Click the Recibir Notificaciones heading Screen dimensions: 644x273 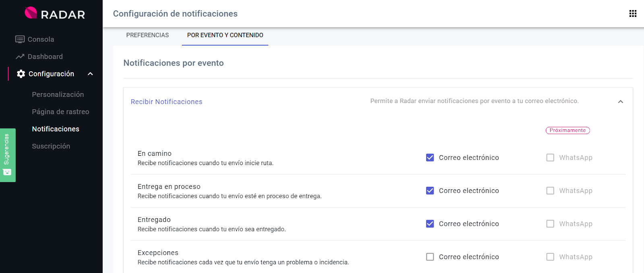tap(166, 102)
